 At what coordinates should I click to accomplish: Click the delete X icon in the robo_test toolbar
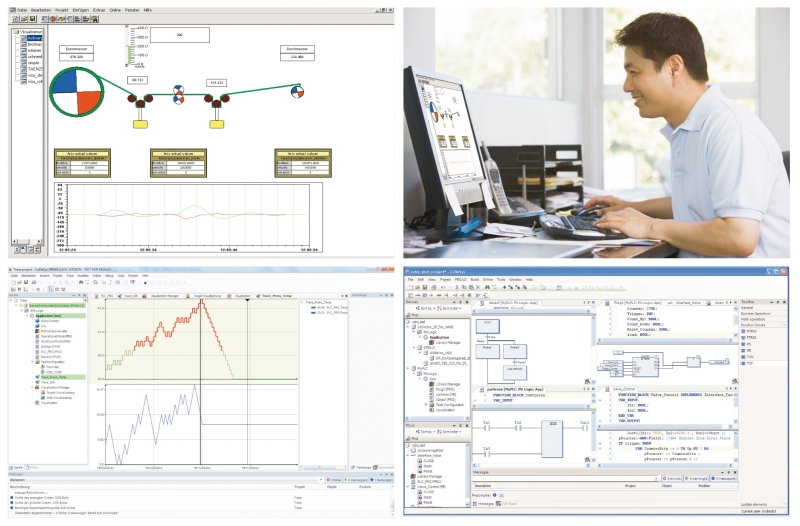pos(478,287)
